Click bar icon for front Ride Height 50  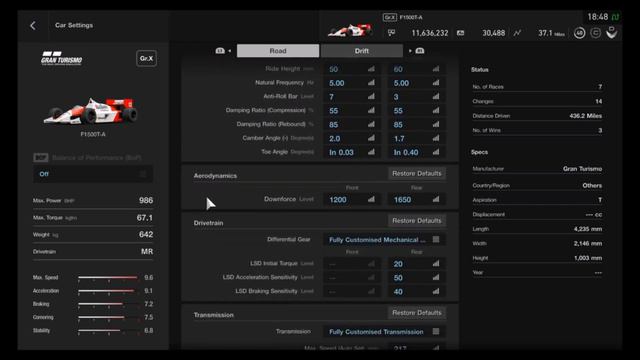(x=371, y=69)
